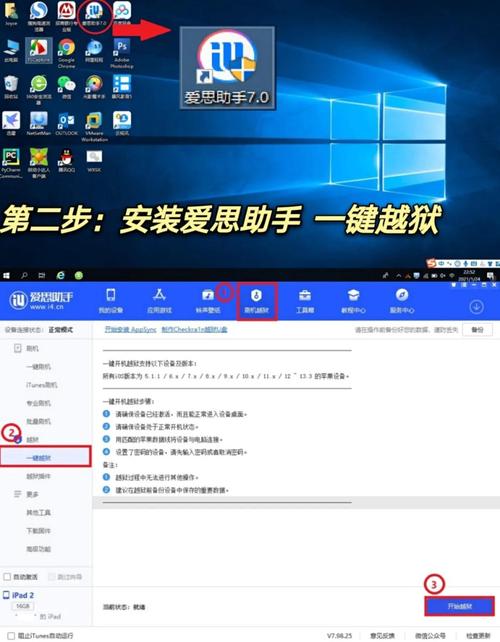This screenshot has height=642, width=500.
Task: Click 检查更新 in the status bar
Action: (478, 636)
